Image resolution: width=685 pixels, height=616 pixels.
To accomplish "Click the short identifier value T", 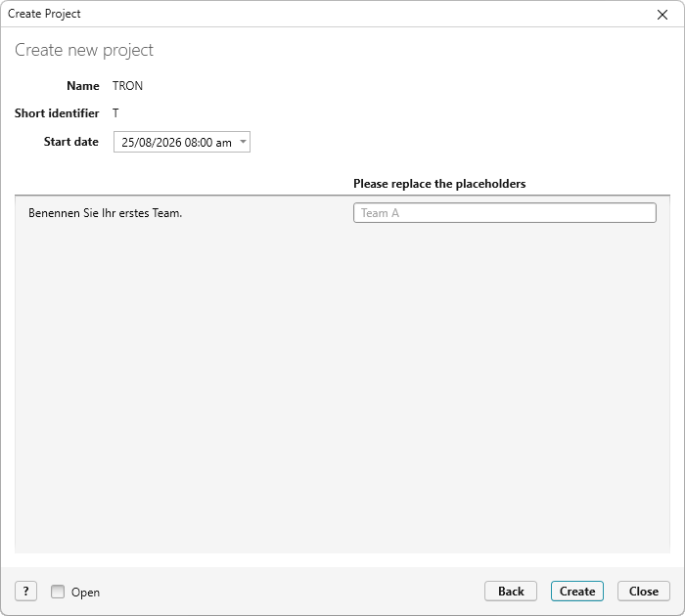I will point(115,113).
